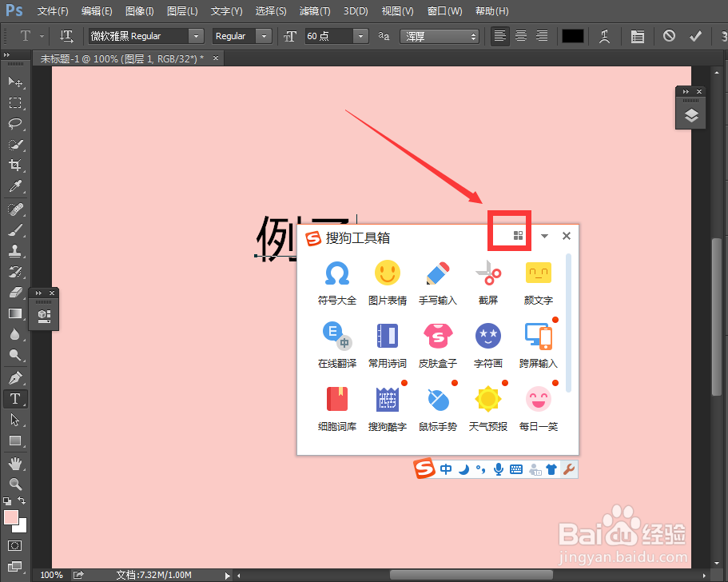
Task: Open the 图层(L) menu
Action: coord(182,10)
